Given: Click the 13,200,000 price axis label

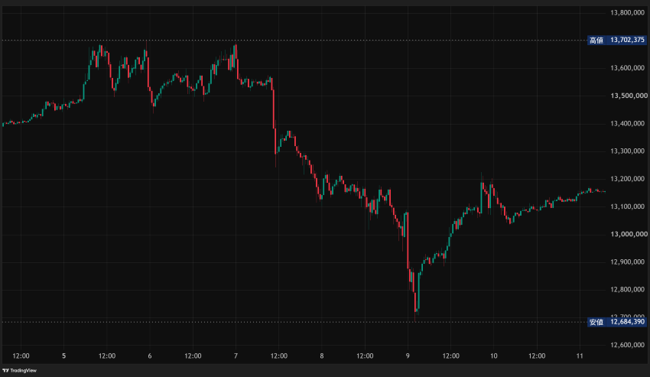Looking at the screenshot, I should [x=627, y=179].
